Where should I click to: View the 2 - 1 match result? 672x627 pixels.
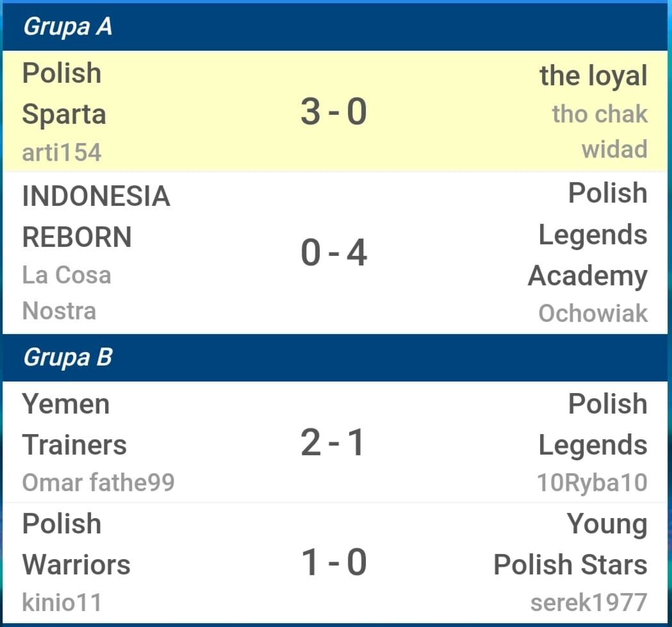333,442
